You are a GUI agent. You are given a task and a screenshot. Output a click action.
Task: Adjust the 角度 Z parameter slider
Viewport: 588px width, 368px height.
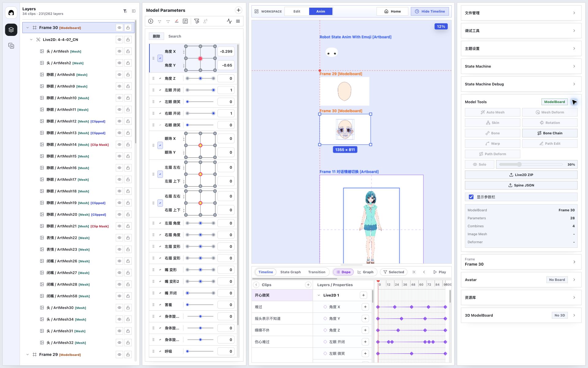click(200, 79)
